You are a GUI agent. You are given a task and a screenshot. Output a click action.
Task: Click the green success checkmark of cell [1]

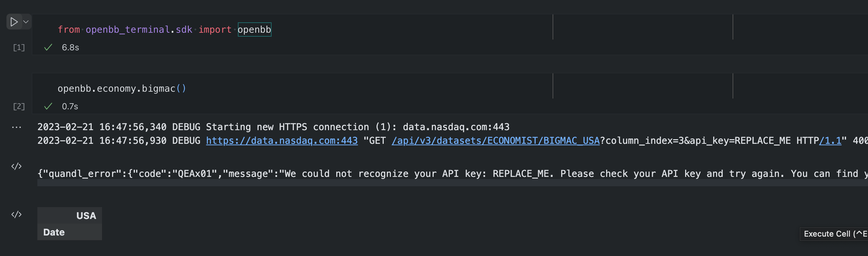click(48, 47)
